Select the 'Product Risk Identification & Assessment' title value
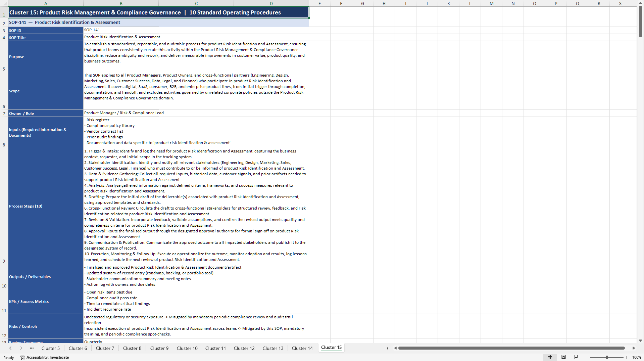Image resolution: width=644 pixels, height=361 pixels. point(196,37)
